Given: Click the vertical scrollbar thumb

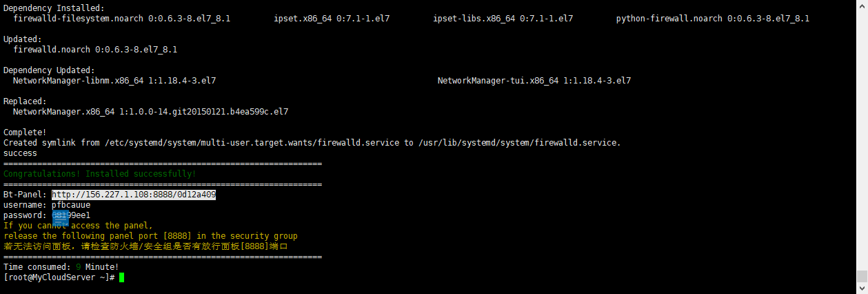Looking at the screenshot, I should coord(862,277).
